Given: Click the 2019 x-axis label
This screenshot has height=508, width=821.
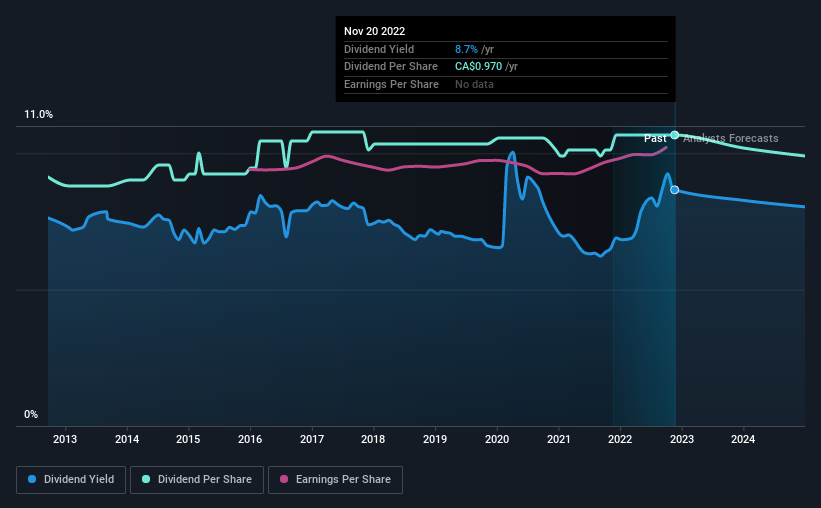Looking at the screenshot, I should tap(435, 439).
